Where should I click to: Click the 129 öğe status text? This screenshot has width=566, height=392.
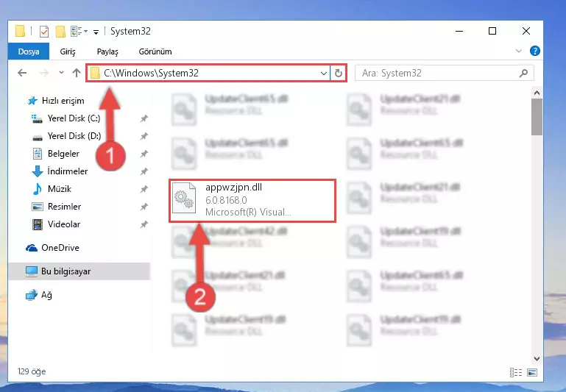click(x=32, y=371)
